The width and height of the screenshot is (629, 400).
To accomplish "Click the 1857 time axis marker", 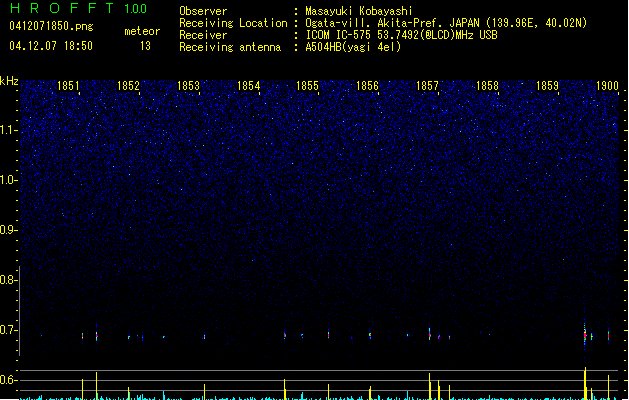I will click(427, 86).
